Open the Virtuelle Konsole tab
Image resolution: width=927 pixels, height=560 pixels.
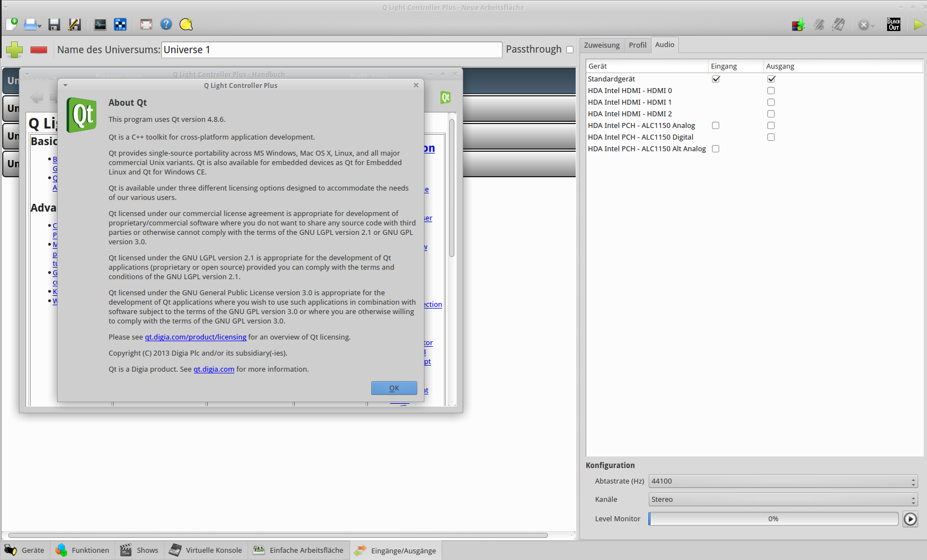pyautogui.click(x=206, y=551)
